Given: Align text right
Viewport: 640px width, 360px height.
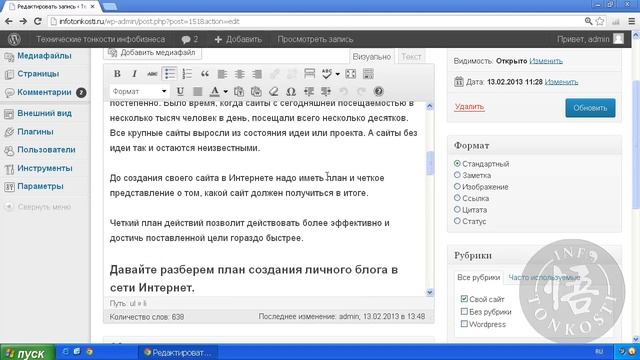Looking at the screenshot, I should point(257,74).
